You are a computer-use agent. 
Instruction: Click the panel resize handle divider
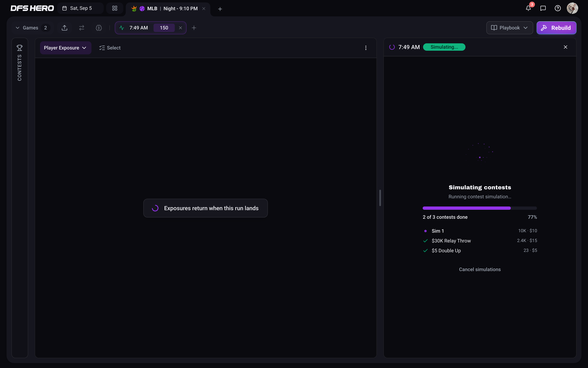click(380, 198)
